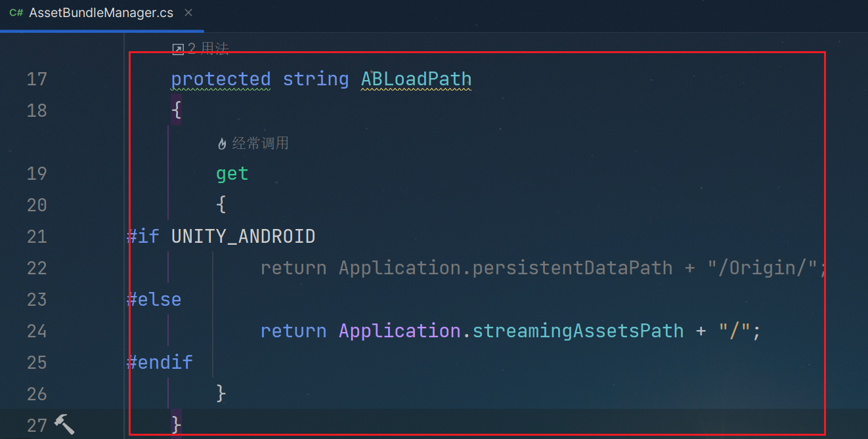Click the #endif directive on line 25
The width and height of the screenshot is (868, 439).
tap(160, 363)
